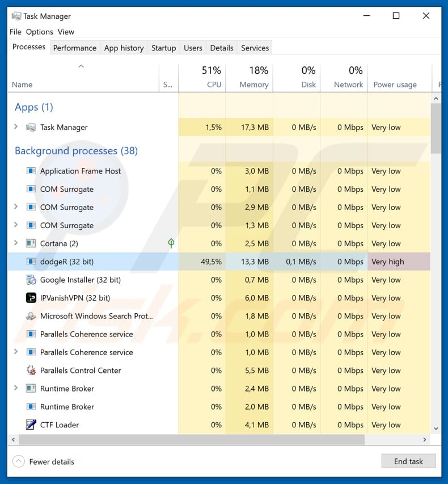448x484 pixels.
Task: Collapse view with Fewer details arrow icon
Action: pos(19,461)
